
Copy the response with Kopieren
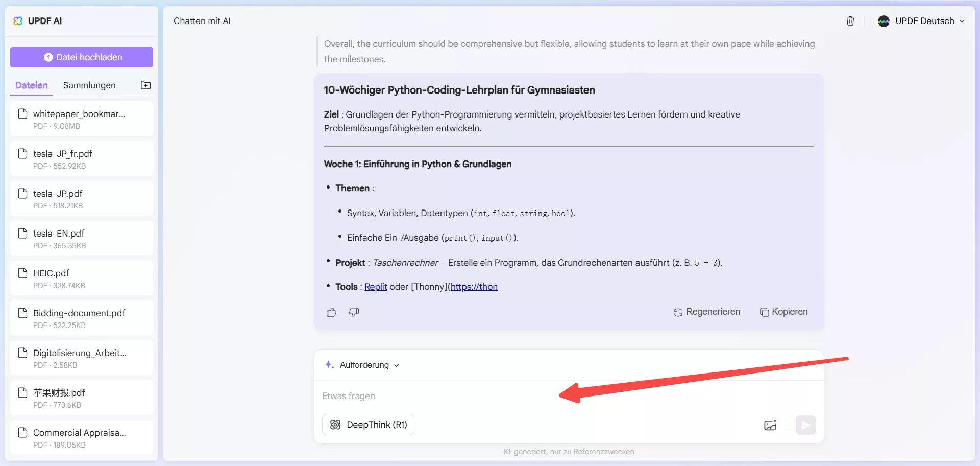pyautogui.click(x=784, y=312)
